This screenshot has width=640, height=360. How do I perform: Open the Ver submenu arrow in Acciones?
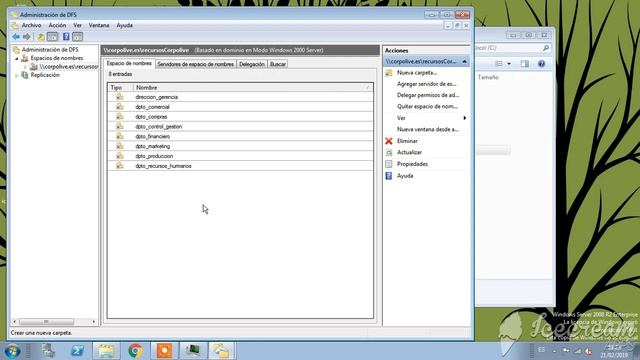point(464,118)
